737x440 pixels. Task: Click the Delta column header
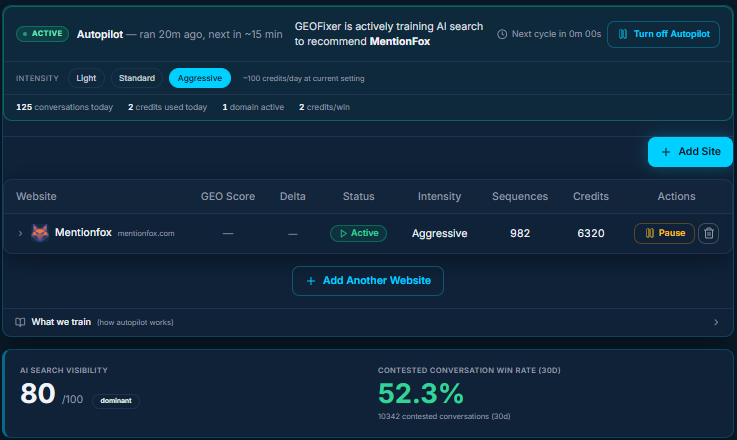(x=293, y=196)
